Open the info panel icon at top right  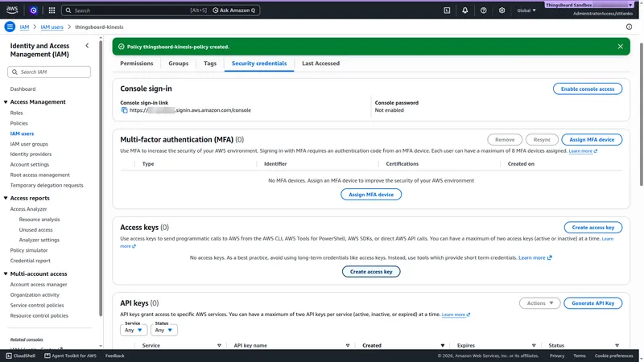point(629,27)
